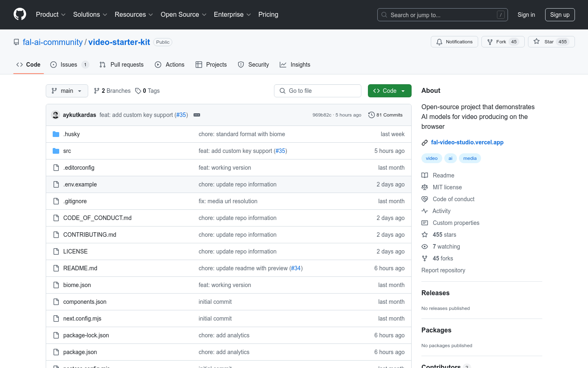The width and height of the screenshot is (588, 368).
Task: Open the package.json file
Action: tap(80, 352)
